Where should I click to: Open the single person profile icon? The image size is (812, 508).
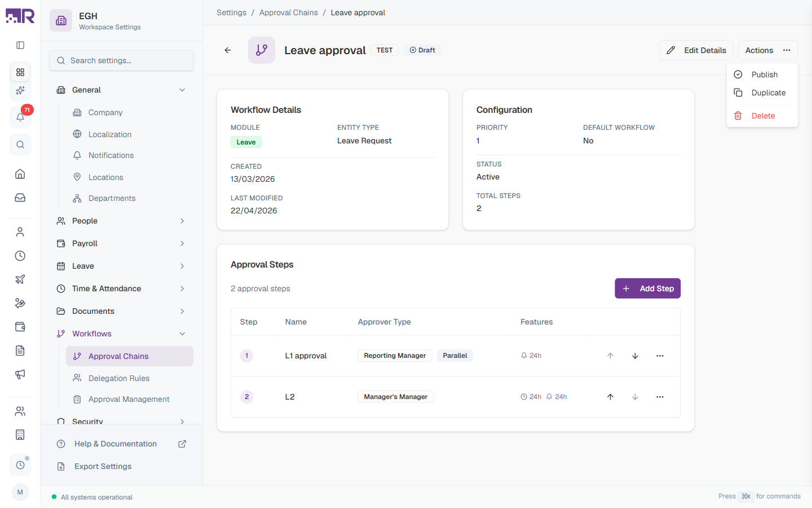click(20, 232)
